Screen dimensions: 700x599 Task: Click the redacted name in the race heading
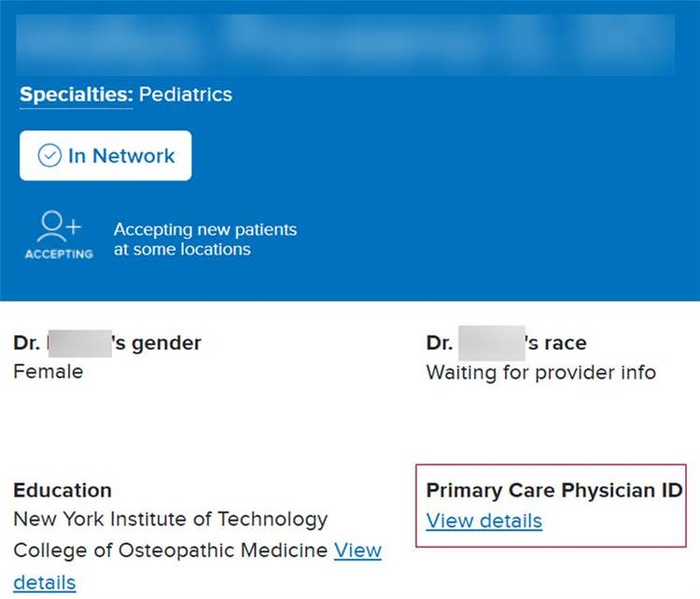tap(492, 343)
